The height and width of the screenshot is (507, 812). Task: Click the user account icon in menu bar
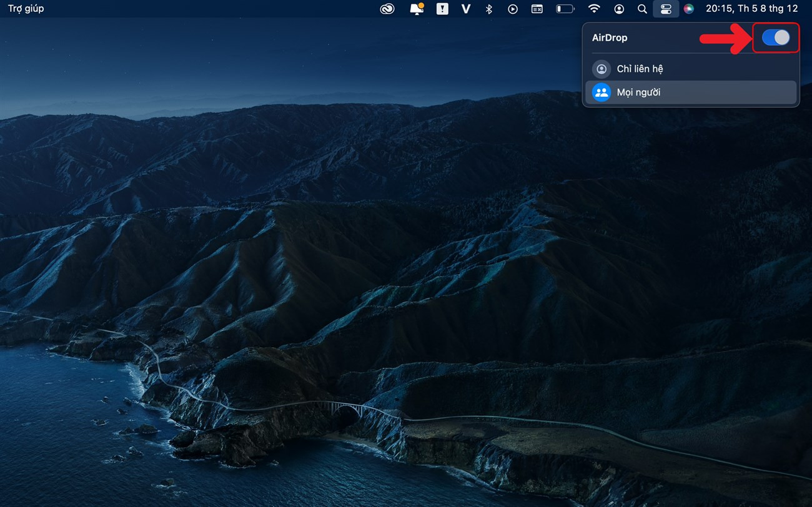coord(619,9)
